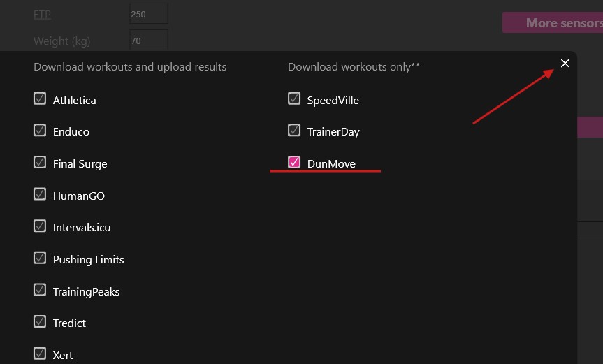Uncheck the highlighted DunMove checkbox

coord(294,162)
